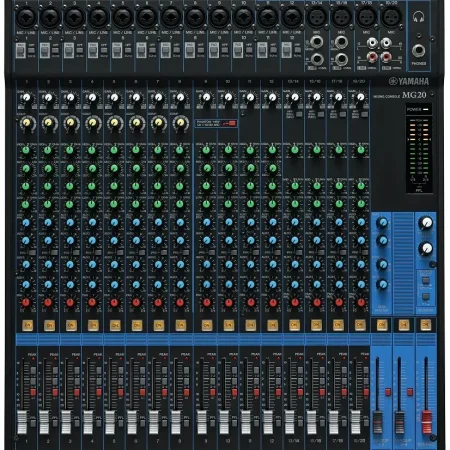
Task: Click the GAIN knob on channel 1
Action: pyautogui.click(x=26, y=98)
